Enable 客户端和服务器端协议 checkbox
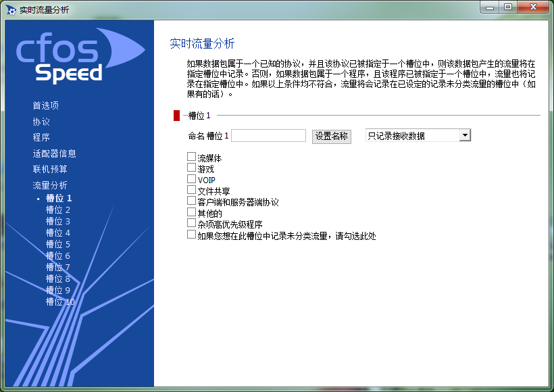 point(192,201)
